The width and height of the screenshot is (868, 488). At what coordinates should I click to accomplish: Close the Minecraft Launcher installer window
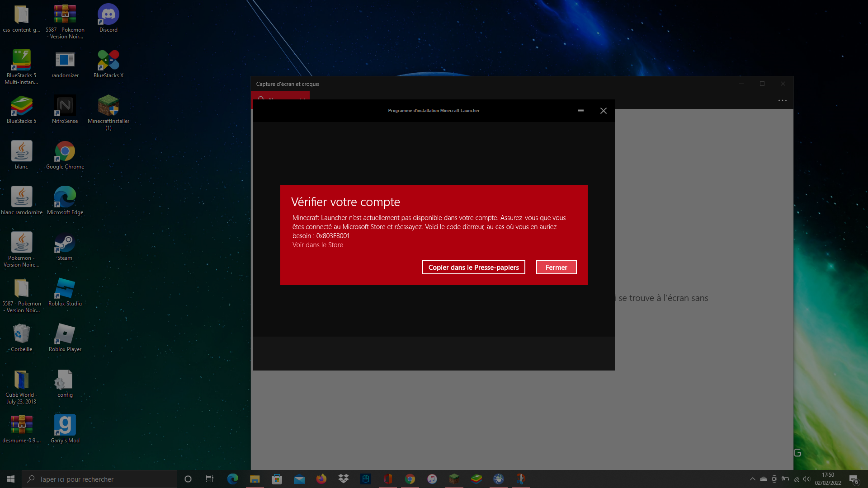(x=603, y=111)
